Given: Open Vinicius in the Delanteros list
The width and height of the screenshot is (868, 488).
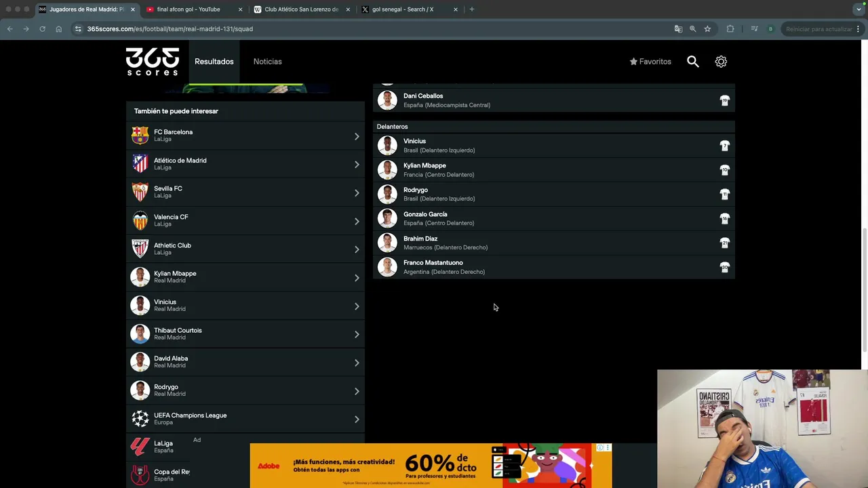Looking at the screenshot, I should point(554,146).
